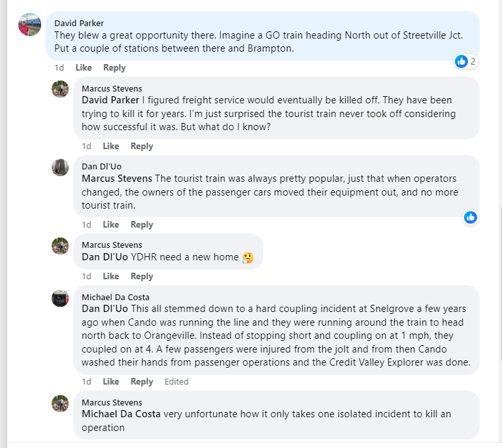502x448 pixels.
Task: Reply to Marcus Stevens' YDHR comment
Action: [x=142, y=276]
